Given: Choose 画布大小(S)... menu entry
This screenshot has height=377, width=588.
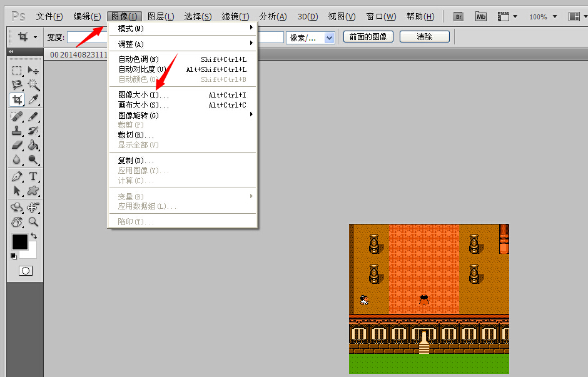Looking at the screenshot, I should point(183,105).
